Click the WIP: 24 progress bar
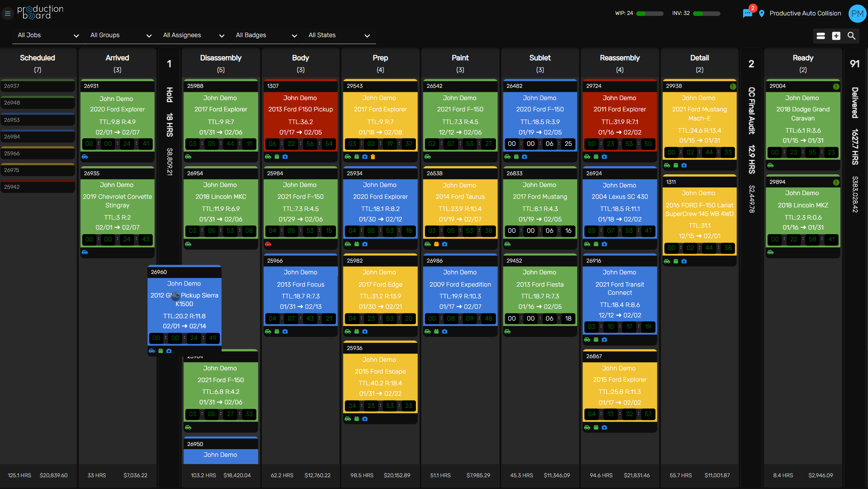Screen dimensions: 868x489 click(649, 14)
